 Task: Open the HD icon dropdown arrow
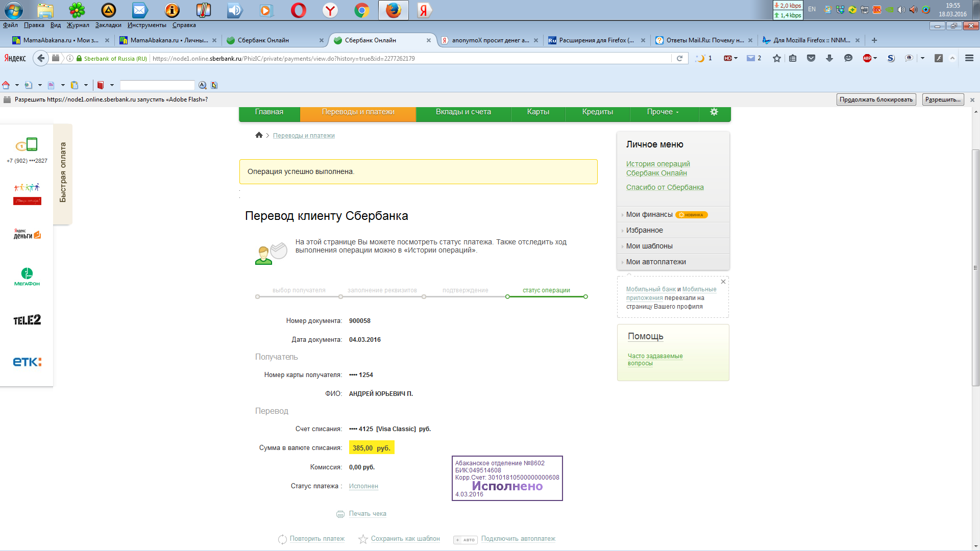736,59
